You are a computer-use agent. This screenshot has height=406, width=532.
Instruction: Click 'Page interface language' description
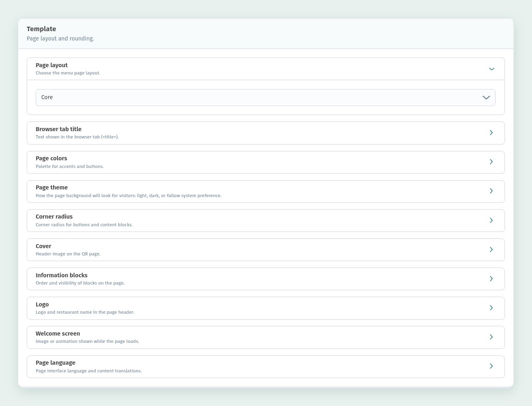coord(89,371)
